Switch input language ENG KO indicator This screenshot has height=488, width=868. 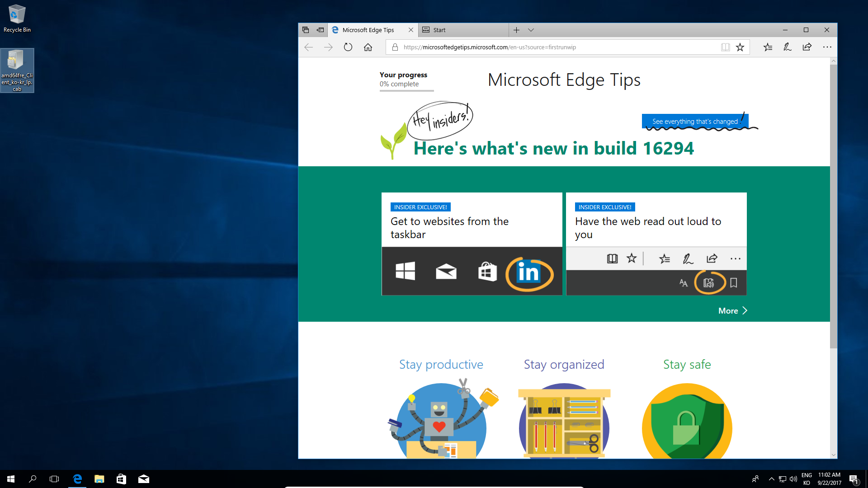807,479
